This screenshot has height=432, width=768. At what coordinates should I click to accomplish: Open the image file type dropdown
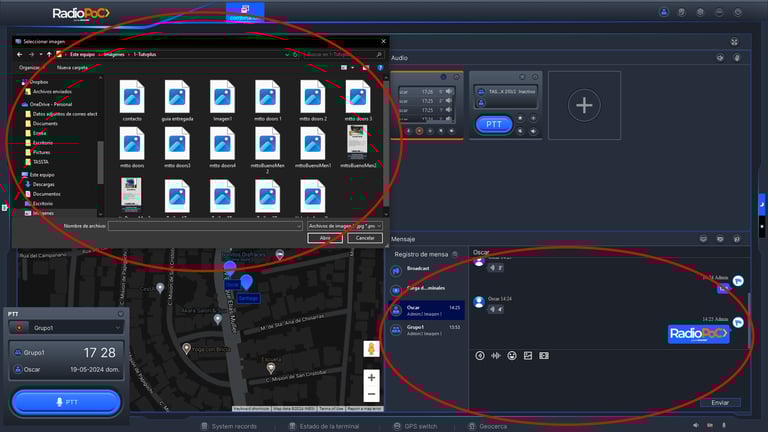(345, 226)
